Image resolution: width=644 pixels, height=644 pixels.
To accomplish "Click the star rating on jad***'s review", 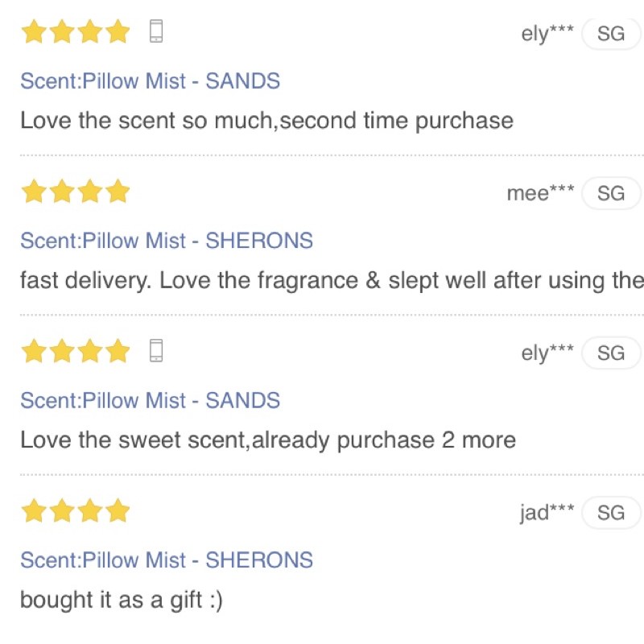I will (76, 511).
